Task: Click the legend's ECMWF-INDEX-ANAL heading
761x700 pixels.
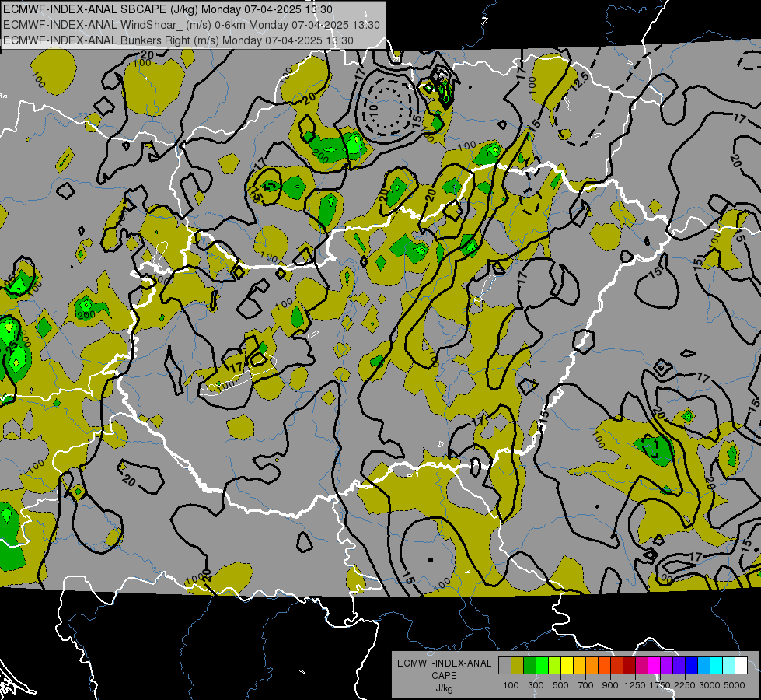Action: [x=444, y=663]
